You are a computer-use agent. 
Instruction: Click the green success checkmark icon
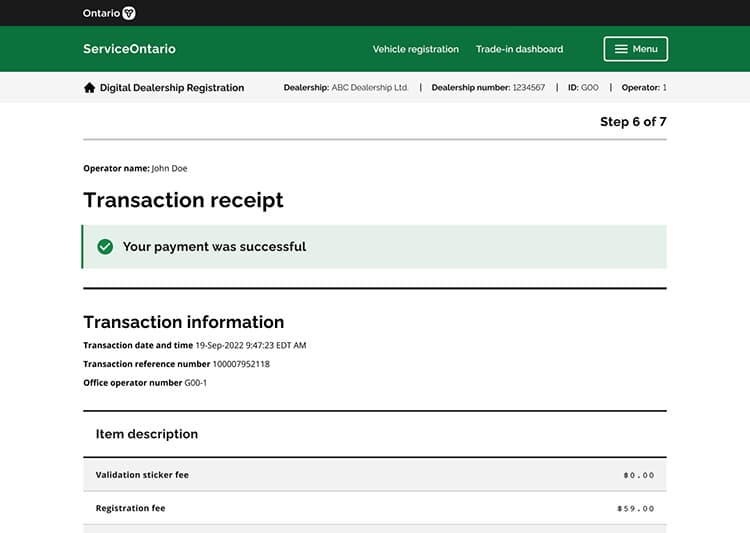pos(105,247)
